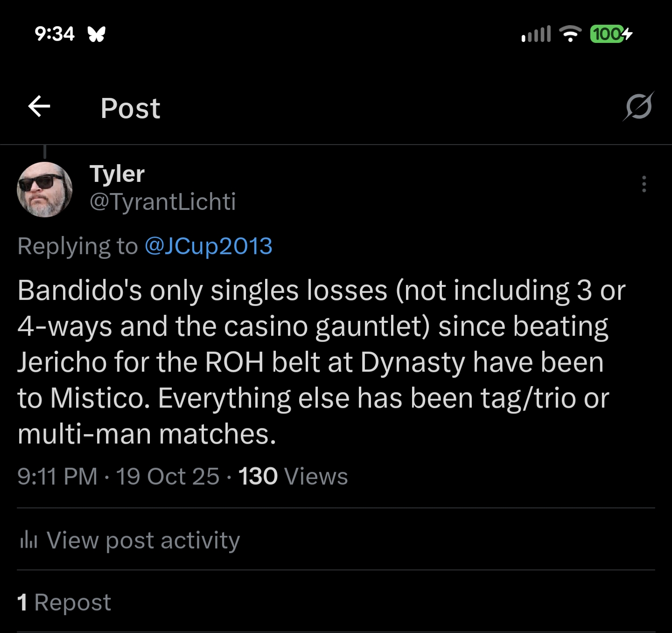Tap the display name Tyler

pyautogui.click(x=117, y=174)
